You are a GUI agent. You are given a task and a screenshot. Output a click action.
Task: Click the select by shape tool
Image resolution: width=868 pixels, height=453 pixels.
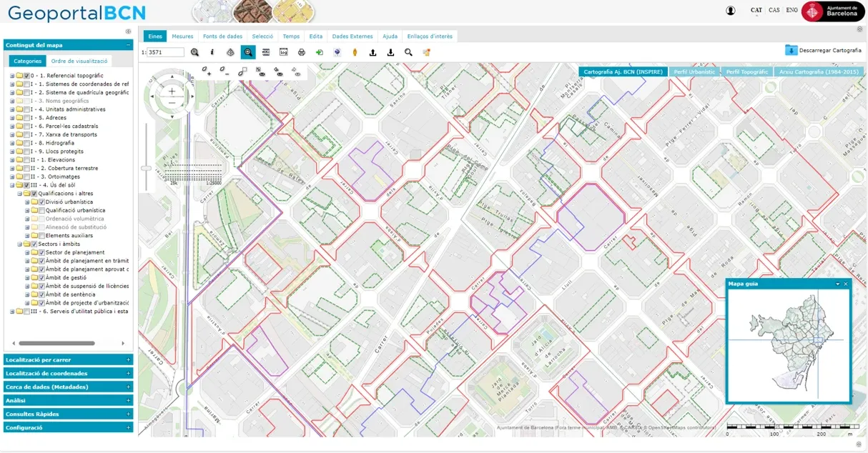[x=242, y=71]
